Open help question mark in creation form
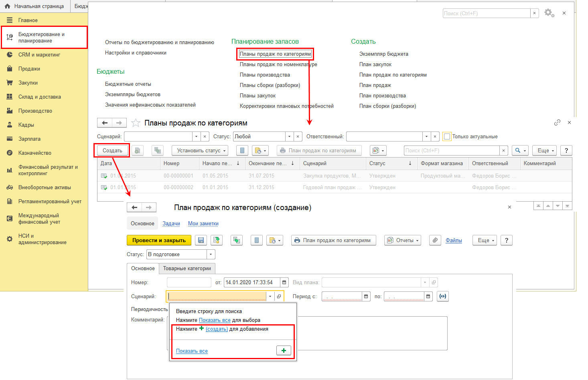588x380 pixels. click(507, 240)
